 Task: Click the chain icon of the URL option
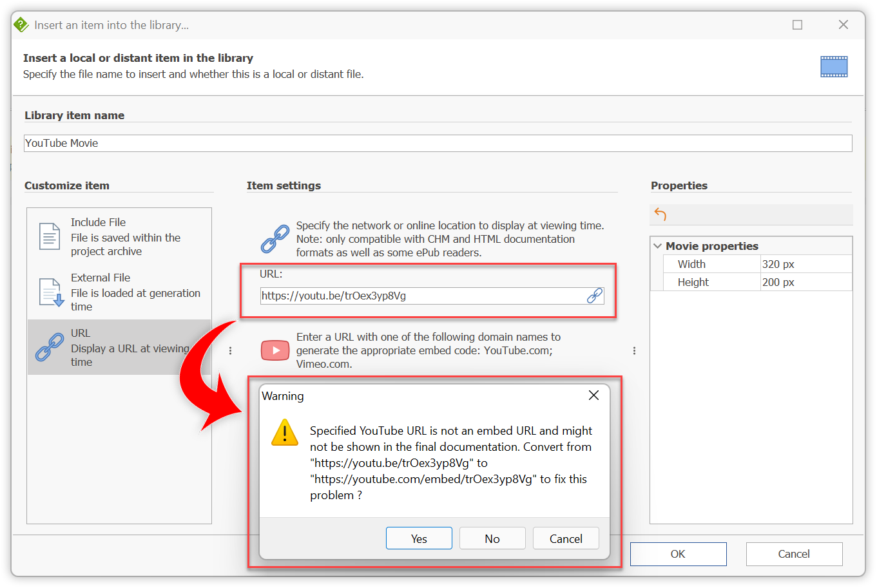50,346
